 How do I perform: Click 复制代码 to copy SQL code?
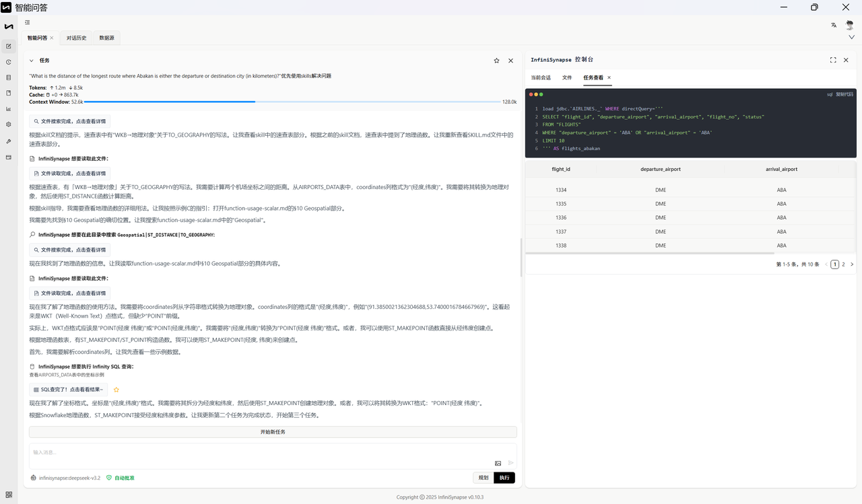click(x=844, y=94)
